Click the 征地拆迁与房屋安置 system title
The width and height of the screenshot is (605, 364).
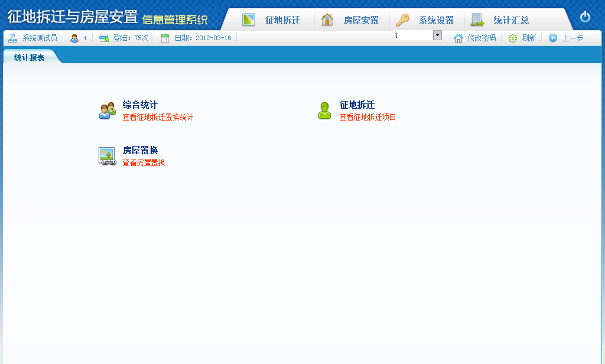73,17
